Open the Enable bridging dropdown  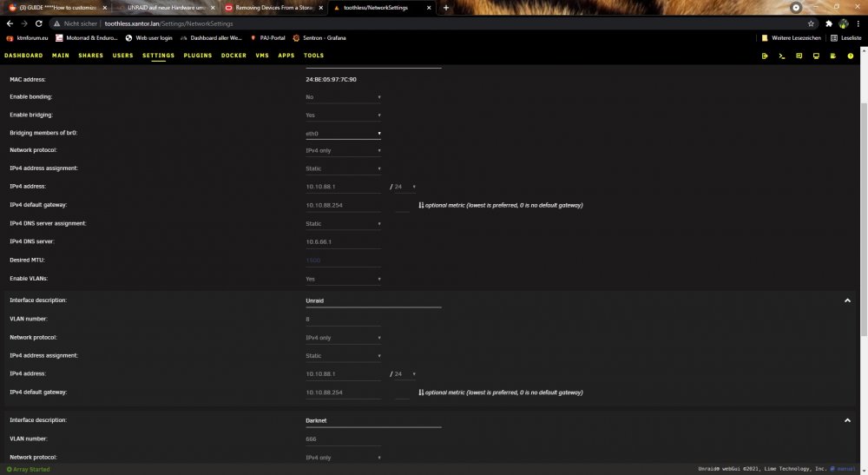[x=343, y=115]
